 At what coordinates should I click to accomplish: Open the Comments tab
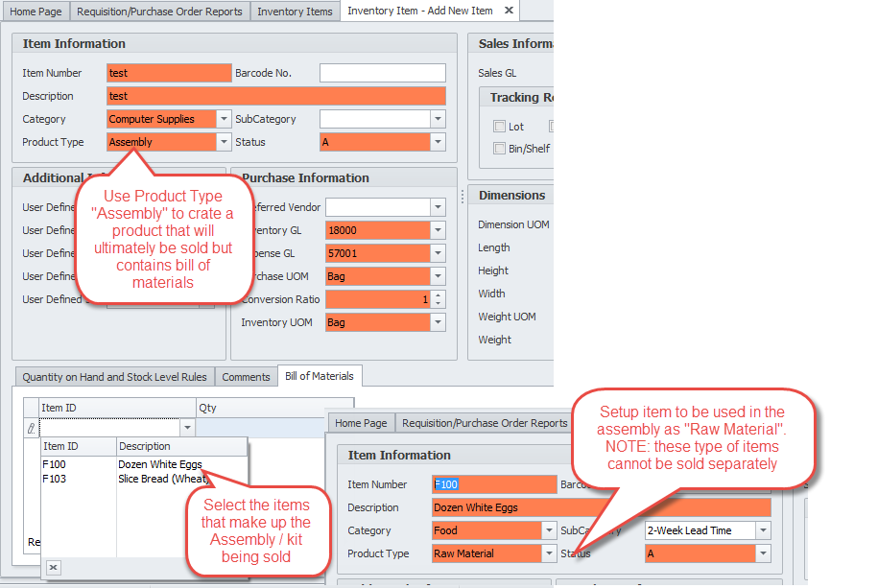click(246, 377)
